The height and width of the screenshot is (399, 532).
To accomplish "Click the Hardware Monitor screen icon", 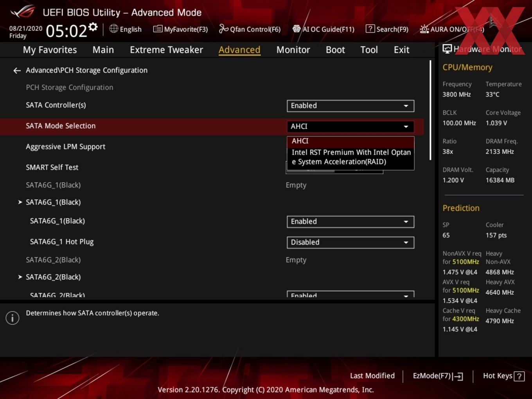I will pos(447,49).
